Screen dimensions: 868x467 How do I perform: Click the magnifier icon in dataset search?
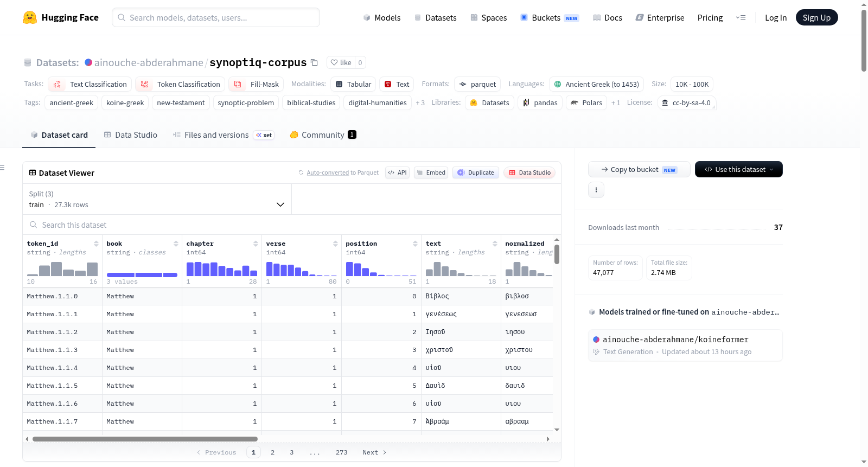[x=34, y=225]
